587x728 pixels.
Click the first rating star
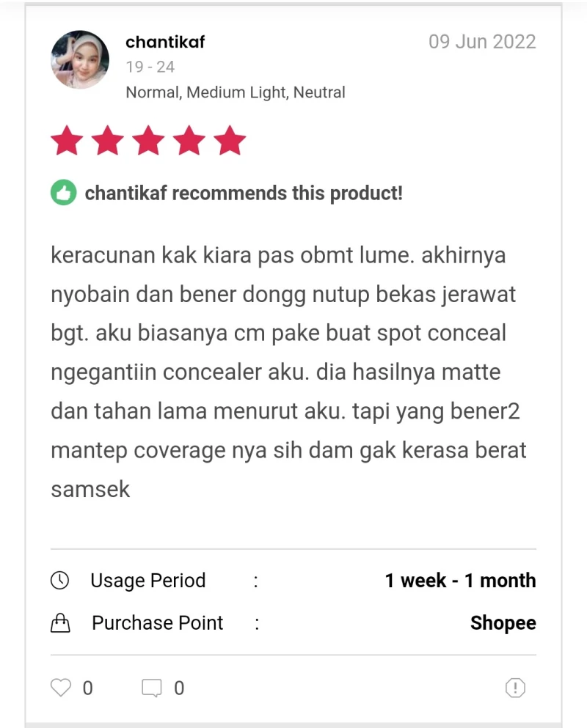pos(67,140)
